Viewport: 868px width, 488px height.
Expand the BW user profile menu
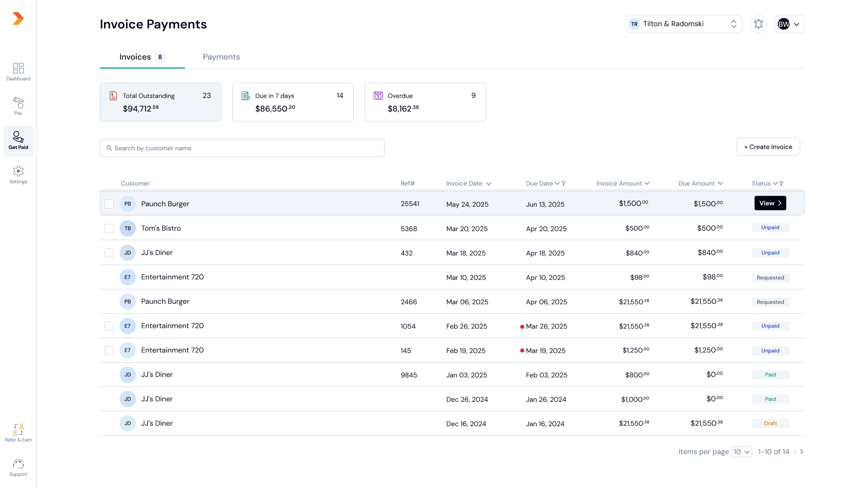(x=789, y=24)
